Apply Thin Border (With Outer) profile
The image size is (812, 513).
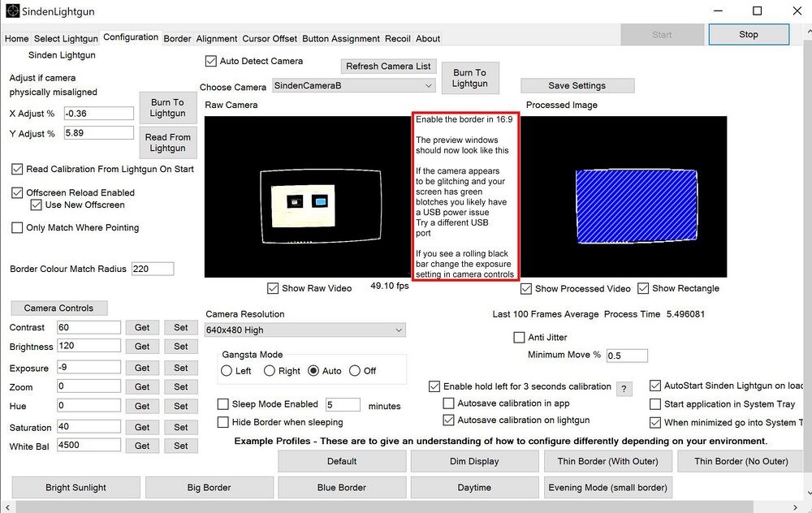608,461
